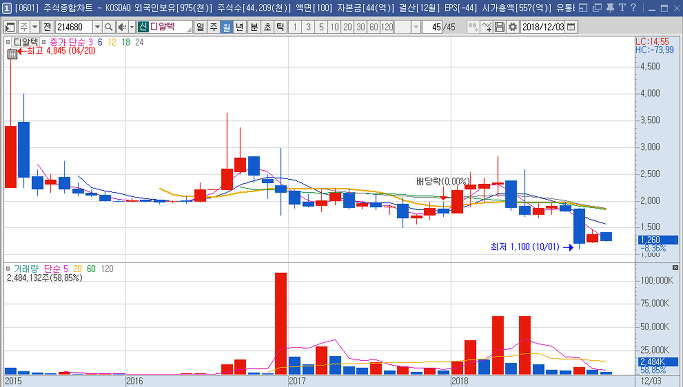Click the 120 interval button
Image resolution: width=683 pixels, height=387 pixels.
point(387,27)
